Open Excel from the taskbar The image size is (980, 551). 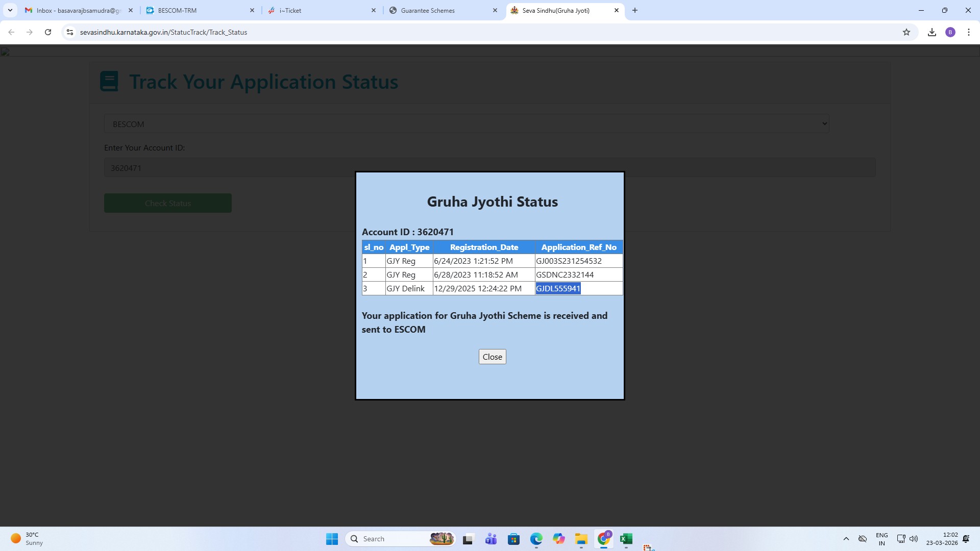coord(626,539)
